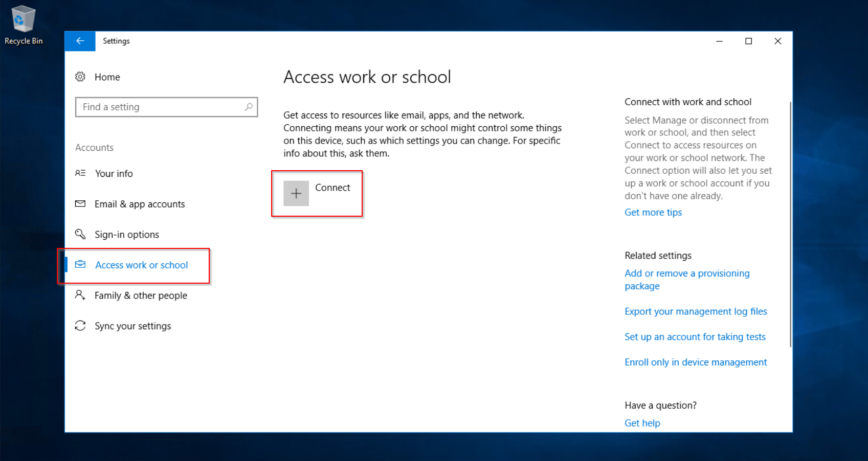
Task: Open the Home settings page
Action: (x=107, y=77)
